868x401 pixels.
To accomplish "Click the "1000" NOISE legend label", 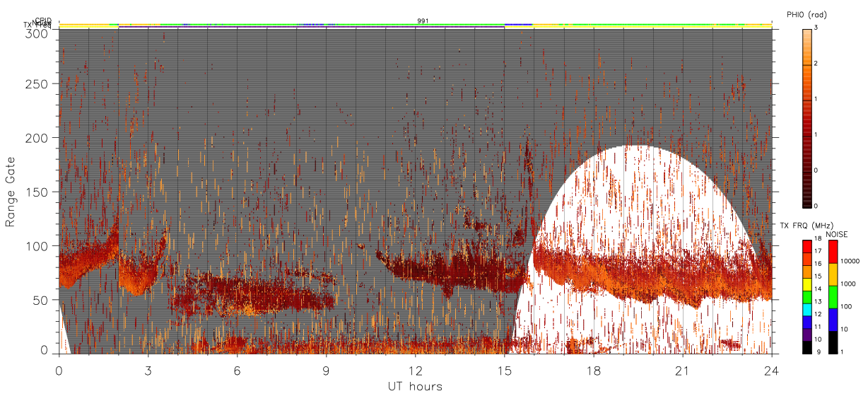I will (x=849, y=284).
